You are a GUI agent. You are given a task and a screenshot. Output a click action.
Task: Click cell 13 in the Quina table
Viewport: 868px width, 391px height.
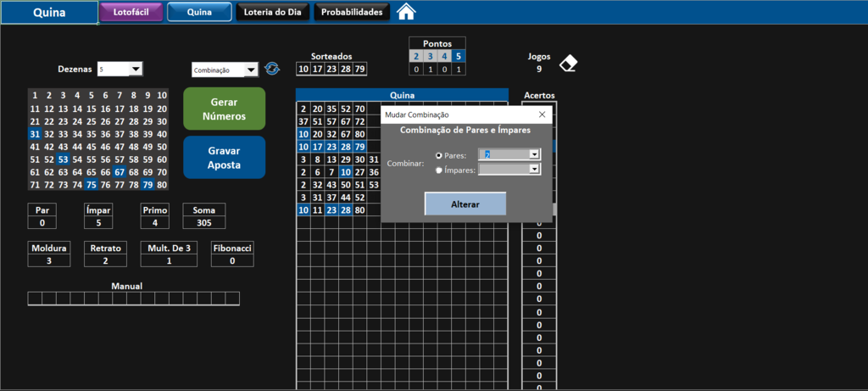[331, 159]
